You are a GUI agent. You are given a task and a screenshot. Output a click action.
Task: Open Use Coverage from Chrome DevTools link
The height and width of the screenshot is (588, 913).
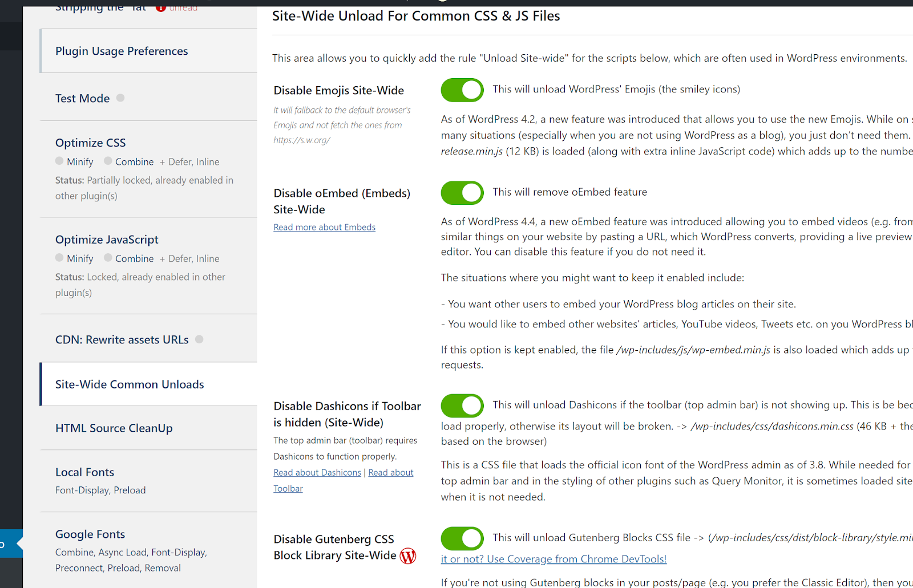554,559
